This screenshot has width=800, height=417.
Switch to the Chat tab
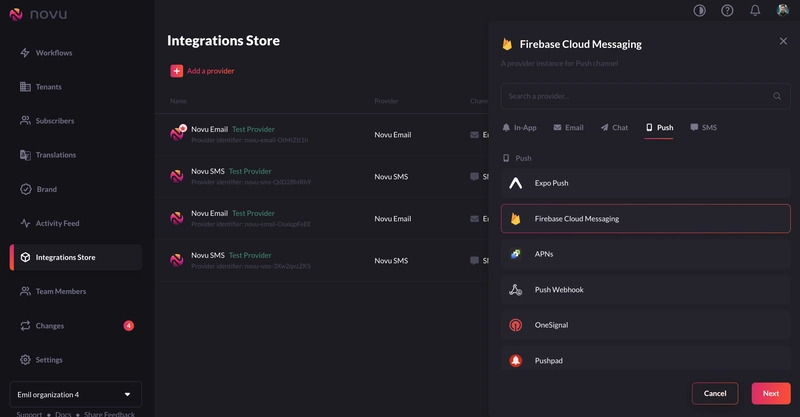[x=614, y=128]
